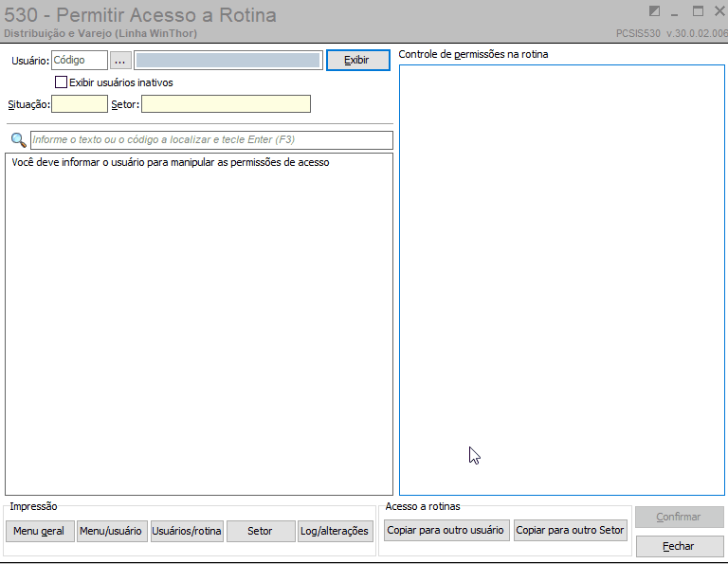Click the Confirmar button
Image resolution: width=728 pixels, height=564 pixels.
680,517
